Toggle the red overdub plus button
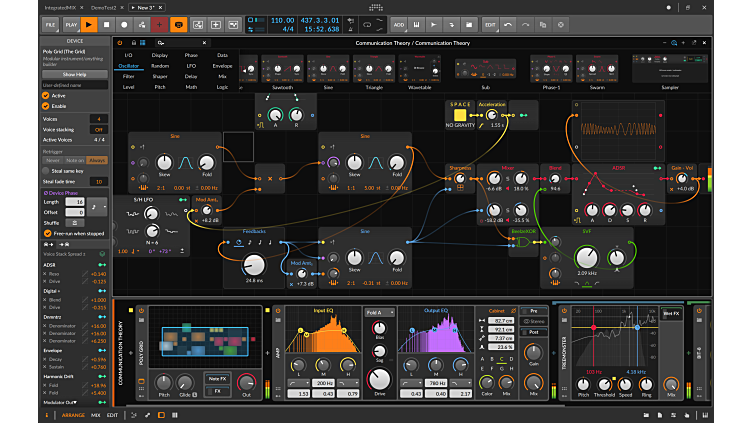 (159, 25)
